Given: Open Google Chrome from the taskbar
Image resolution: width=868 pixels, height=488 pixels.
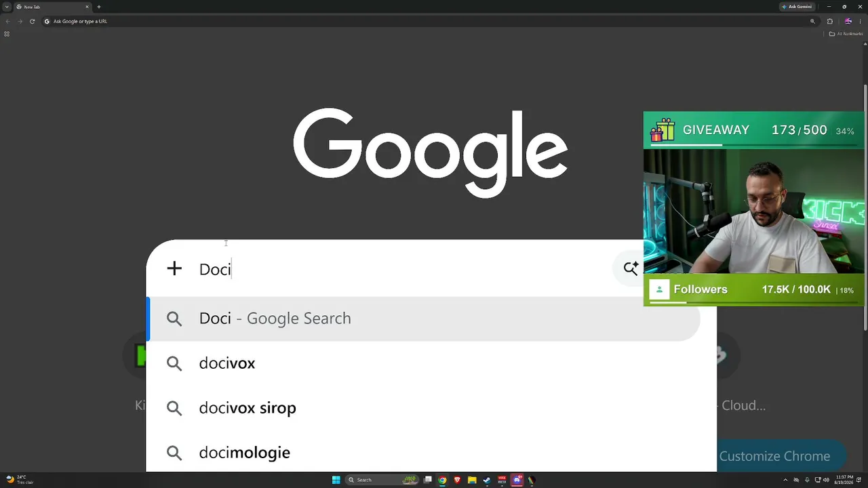Looking at the screenshot, I should [x=442, y=480].
